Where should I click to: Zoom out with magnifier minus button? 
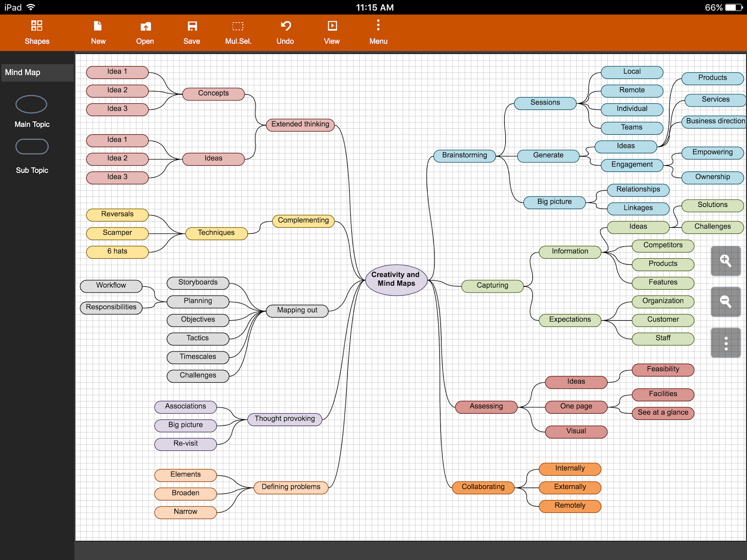pos(725,302)
